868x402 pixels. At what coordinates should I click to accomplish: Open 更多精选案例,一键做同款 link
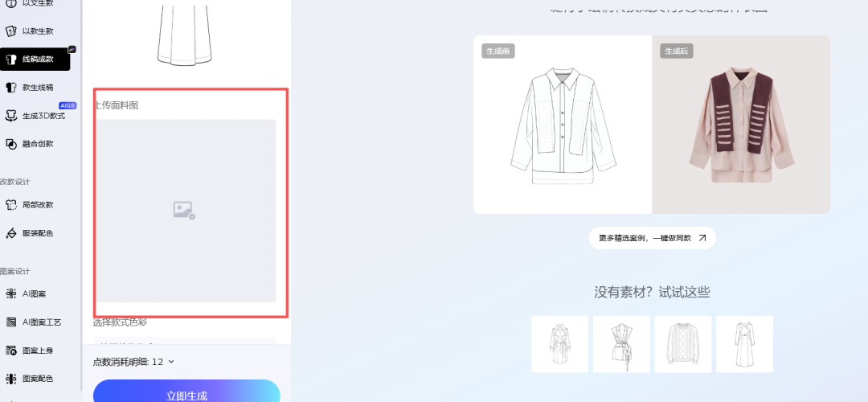click(652, 238)
